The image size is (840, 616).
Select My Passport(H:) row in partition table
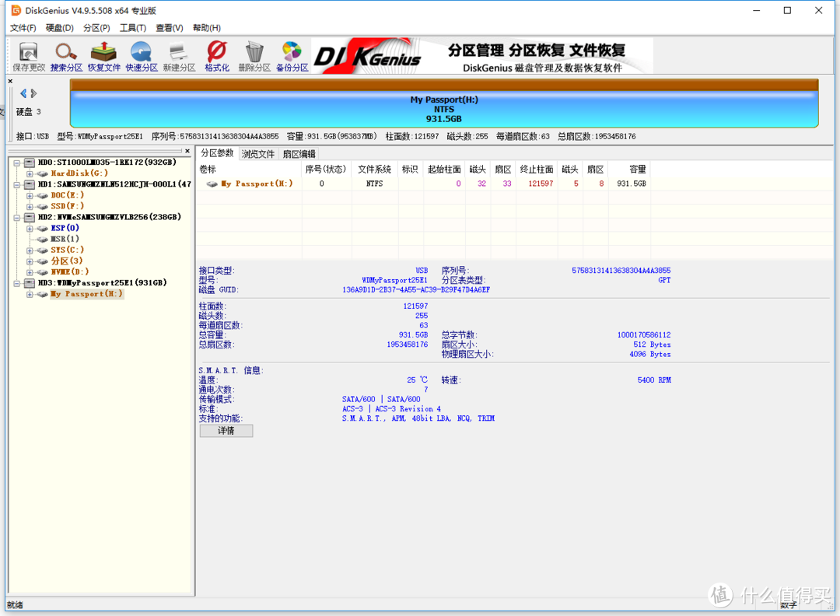tap(423, 184)
